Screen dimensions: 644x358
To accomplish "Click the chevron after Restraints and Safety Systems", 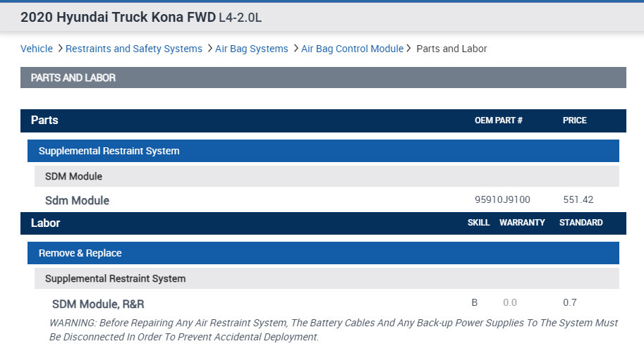I will [209, 49].
